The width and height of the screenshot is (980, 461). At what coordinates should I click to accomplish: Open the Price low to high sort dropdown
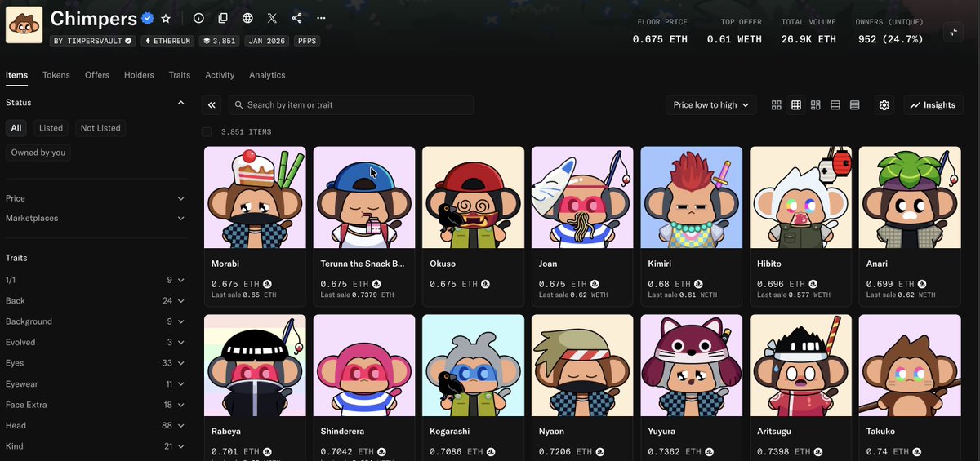(x=710, y=105)
